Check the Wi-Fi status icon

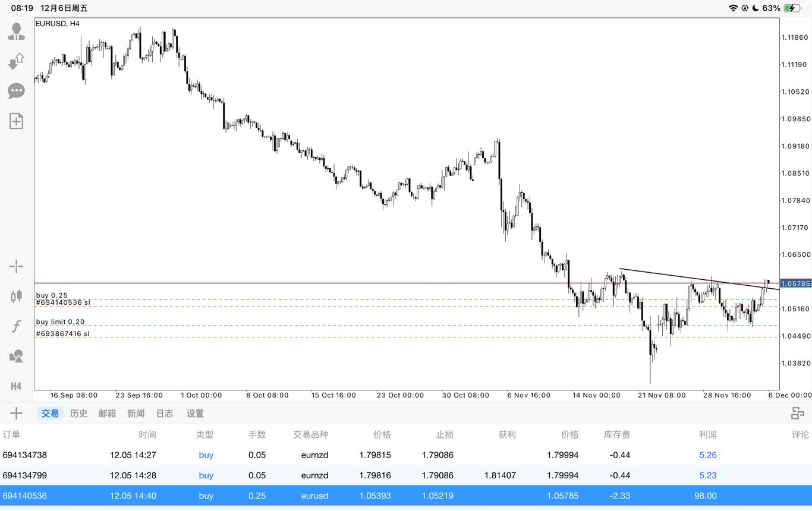(733, 8)
